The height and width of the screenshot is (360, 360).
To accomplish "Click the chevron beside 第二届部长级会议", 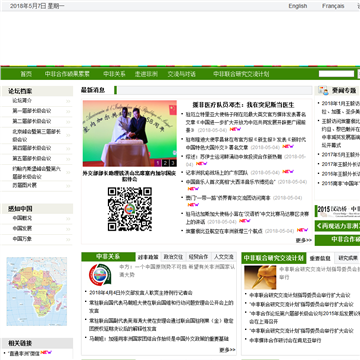I will coord(68,121).
